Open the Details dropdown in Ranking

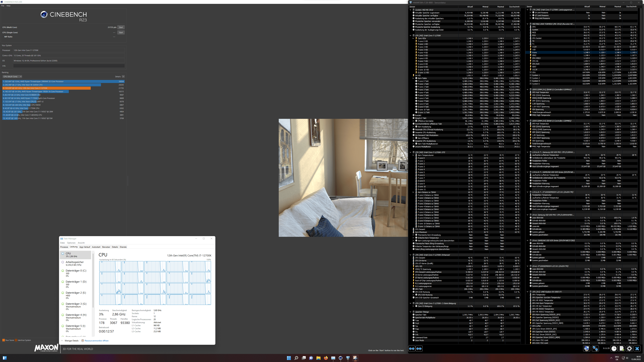point(123,76)
